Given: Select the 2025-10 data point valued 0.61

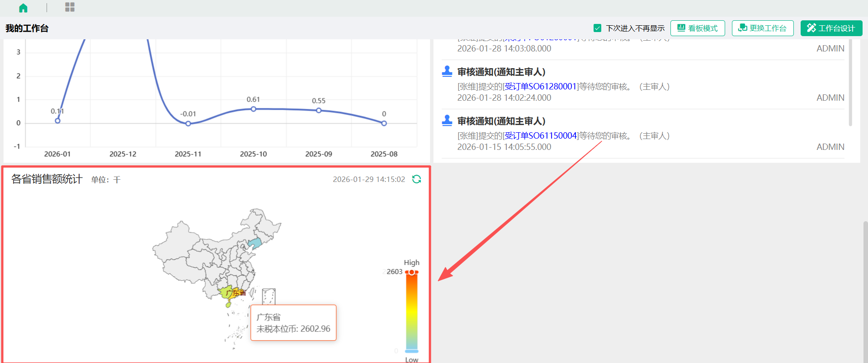Looking at the screenshot, I should tap(254, 109).
